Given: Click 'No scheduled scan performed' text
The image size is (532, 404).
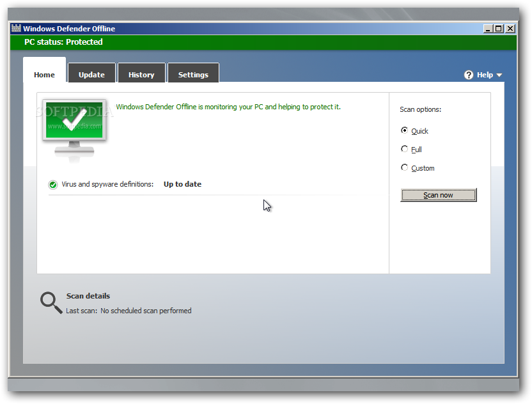Looking at the screenshot, I should (x=146, y=311).
